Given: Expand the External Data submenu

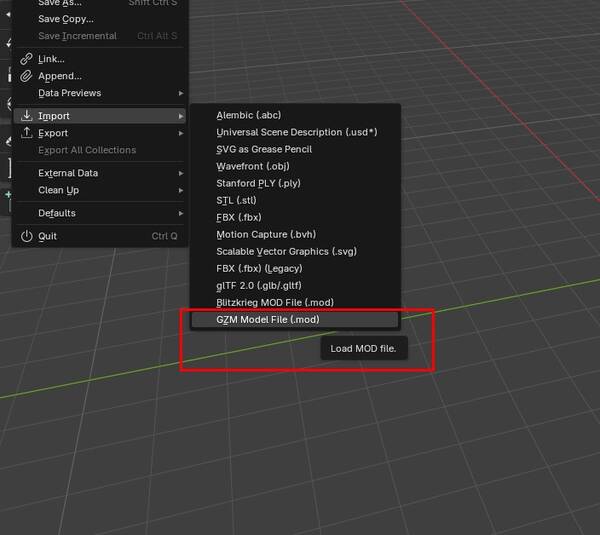Looking at the screenshot, I should [x=100, y=173].
